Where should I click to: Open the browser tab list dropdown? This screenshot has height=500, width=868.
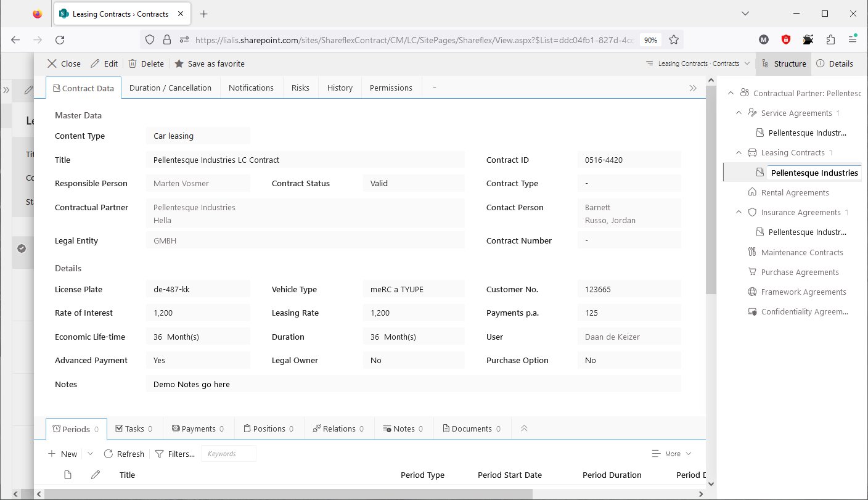[x=745, y=14]
